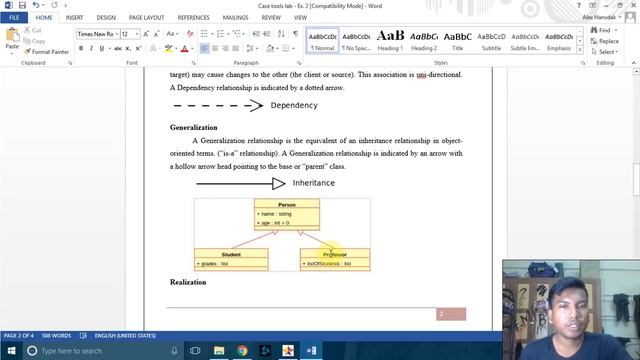This screenshot has height=360, width=640.
Task: Activate the Format Painter
Action: pyautogui.click(x=46, y=52)
